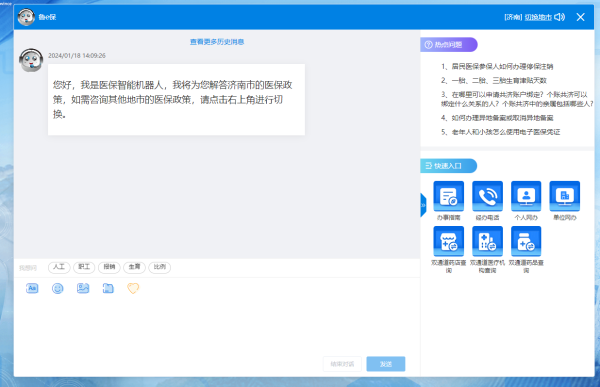Close the chat window with the X
The width and height of the screenshot is (600, 387).
pyautogui.click(x=580, y=17)
